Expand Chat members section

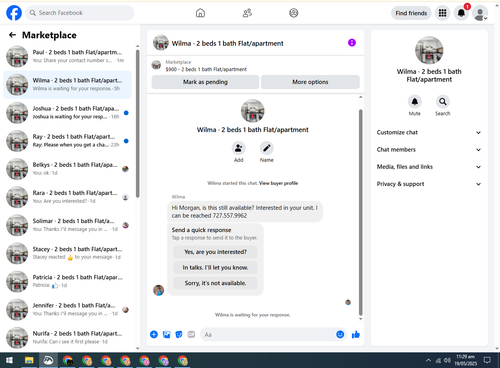[429, 150]
